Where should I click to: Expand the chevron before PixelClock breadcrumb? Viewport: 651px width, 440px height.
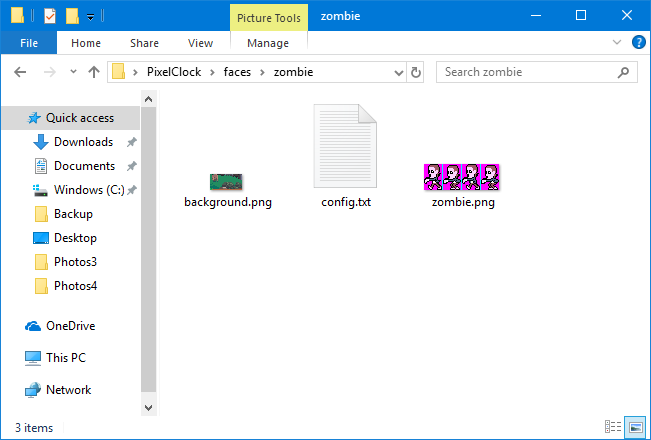tap(135, 73)
